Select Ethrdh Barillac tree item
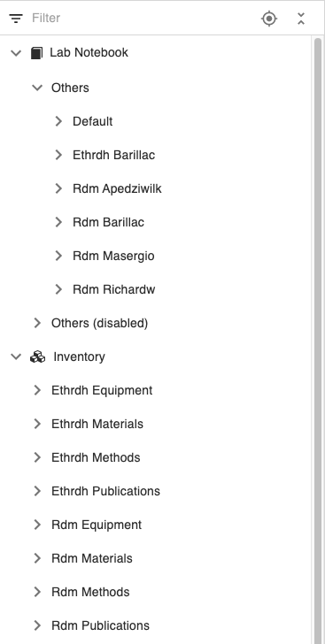The width and height of the screenshot is (325, 644). pos(113,155)
